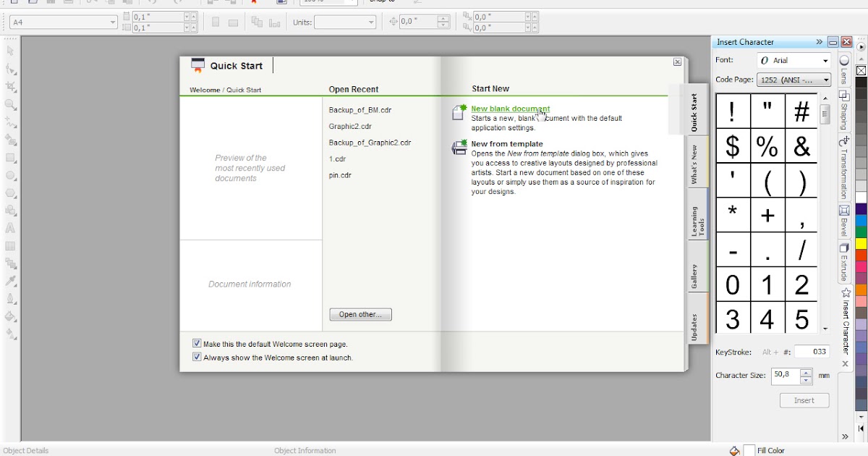Viewport: 868px width, 456px height.
Task: Select the Text tool in the toolbox
Action: [x=11, y=228]
